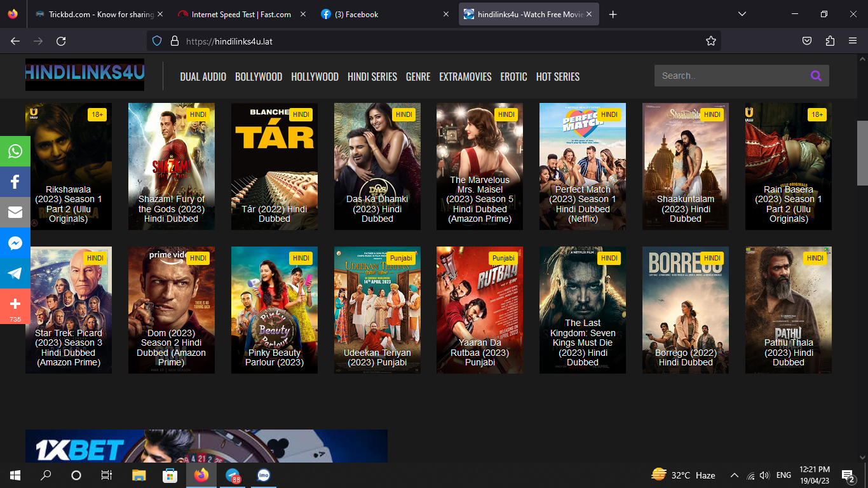
Task: Share through Messenger sidebar icon
Action: coord(15,243)
